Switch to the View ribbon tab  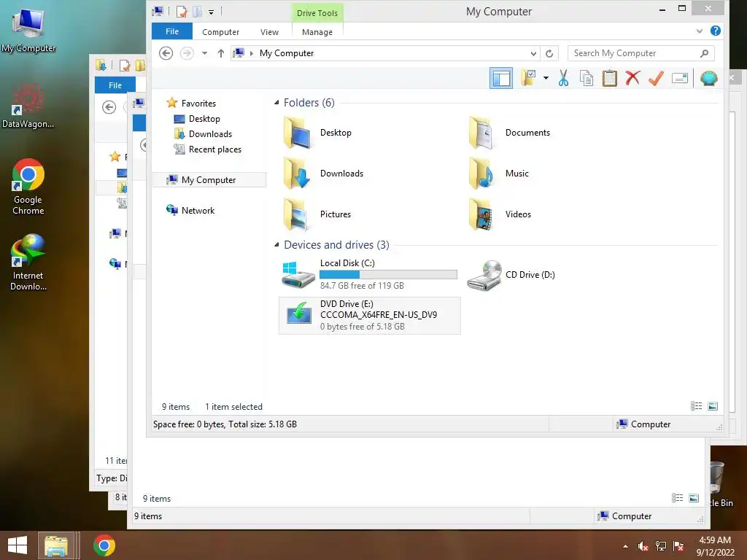pos(269,32)
